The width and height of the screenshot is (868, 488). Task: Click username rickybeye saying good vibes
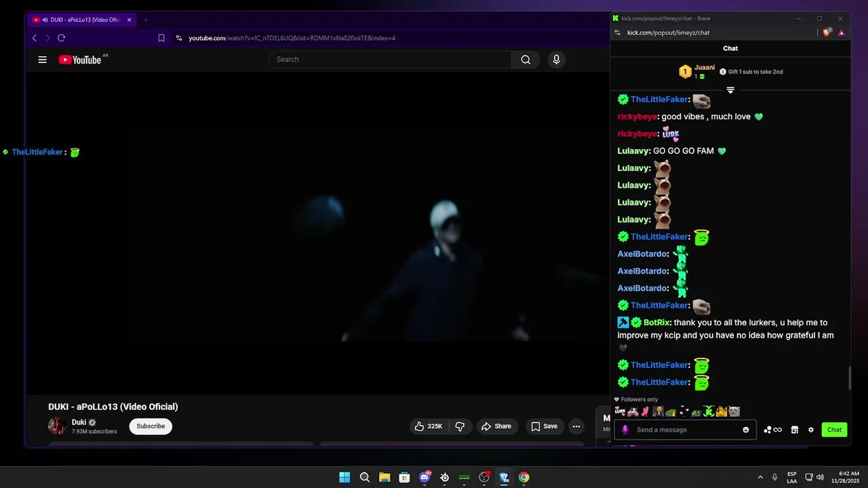click(637, 117)
